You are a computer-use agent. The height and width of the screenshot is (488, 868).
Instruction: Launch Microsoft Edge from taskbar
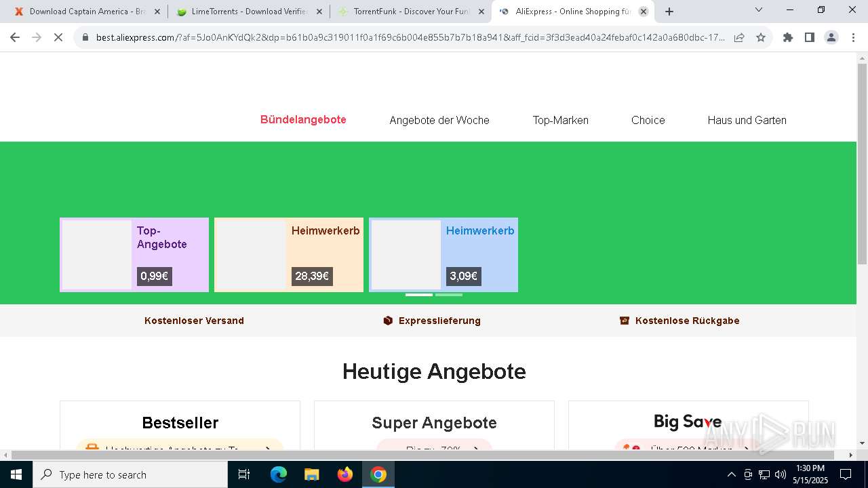tap(279, 474)
